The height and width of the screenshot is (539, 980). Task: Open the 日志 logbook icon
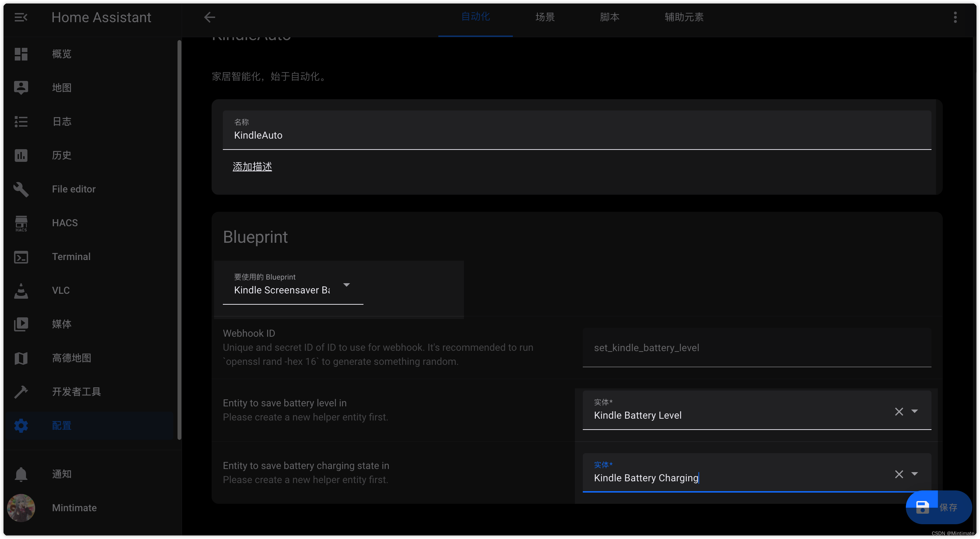coord(21,121)
